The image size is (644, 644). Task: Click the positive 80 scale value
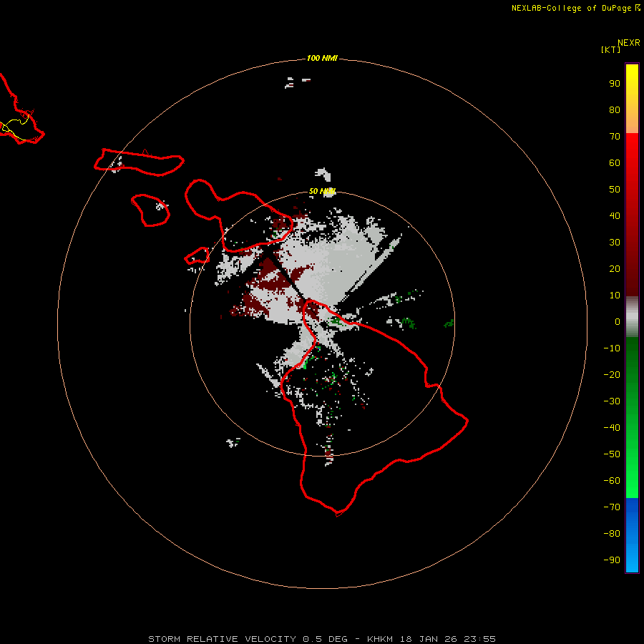[615, 109]
